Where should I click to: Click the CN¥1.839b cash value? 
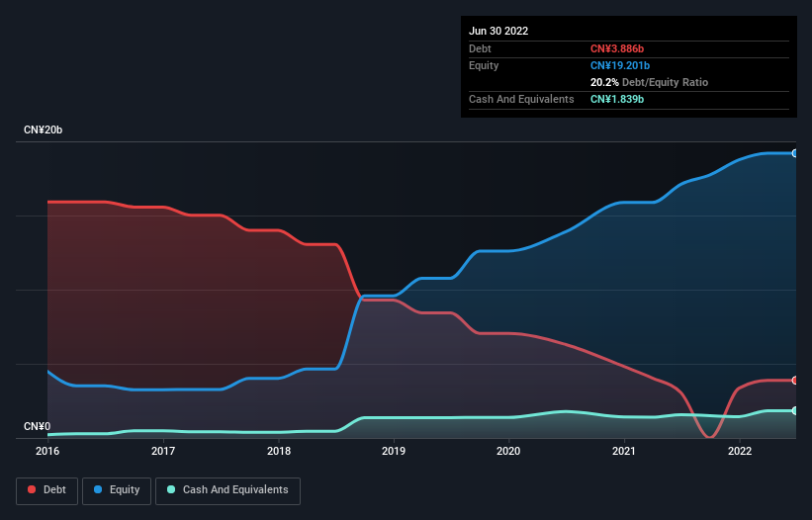pyautogui.click(x=617, y=99)
